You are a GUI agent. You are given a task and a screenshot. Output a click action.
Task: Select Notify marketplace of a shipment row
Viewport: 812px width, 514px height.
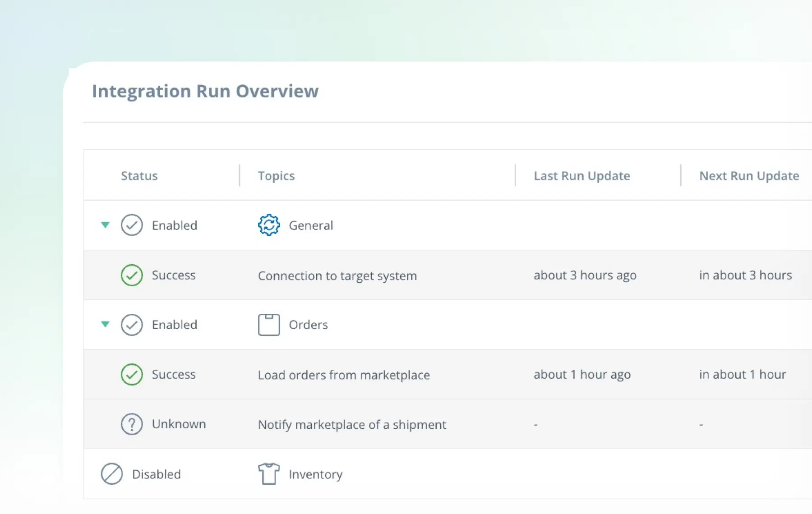point(352,424)
